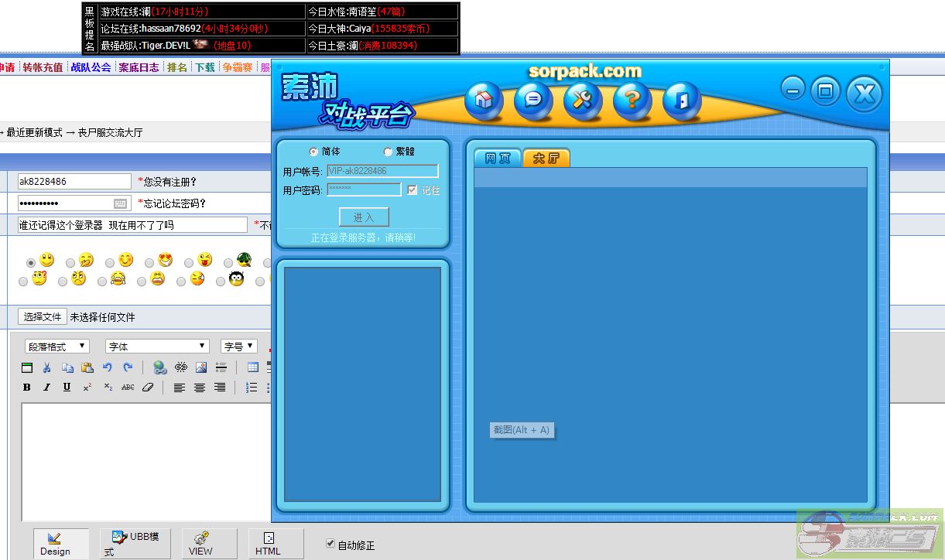Viewport: 945px width, 560px height.
Task: Click the 选择文件 choose file button
Action: 42,316
